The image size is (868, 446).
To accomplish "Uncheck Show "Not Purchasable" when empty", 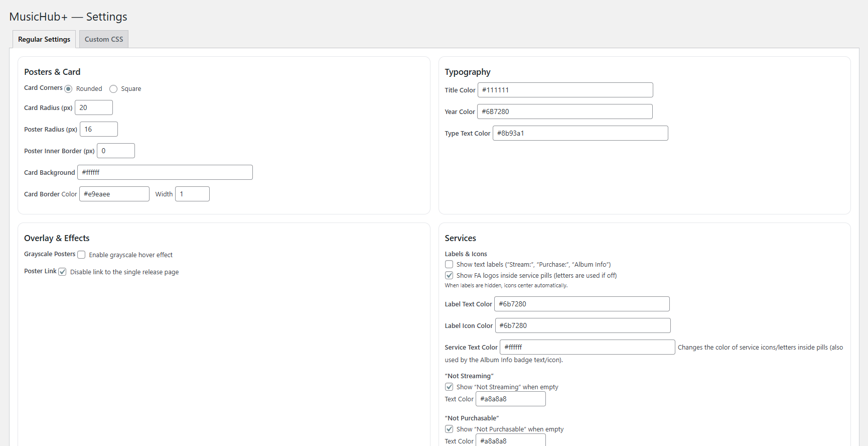I will 449,429.
